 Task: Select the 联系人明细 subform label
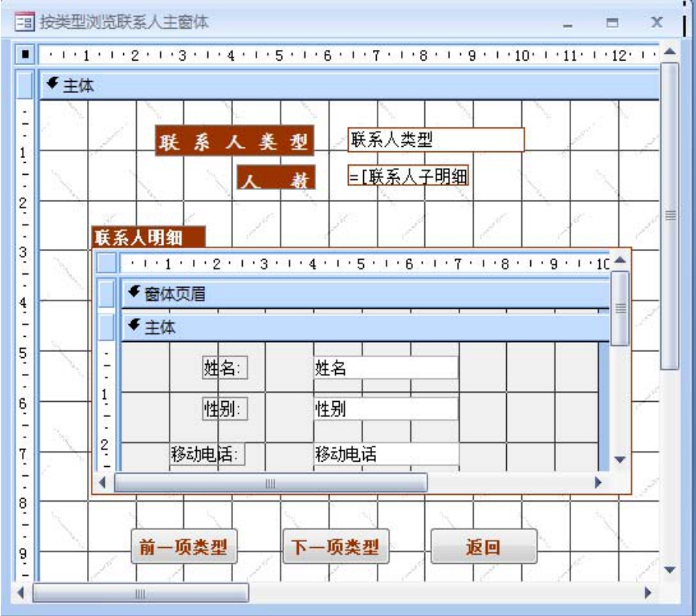coord(148,238)
